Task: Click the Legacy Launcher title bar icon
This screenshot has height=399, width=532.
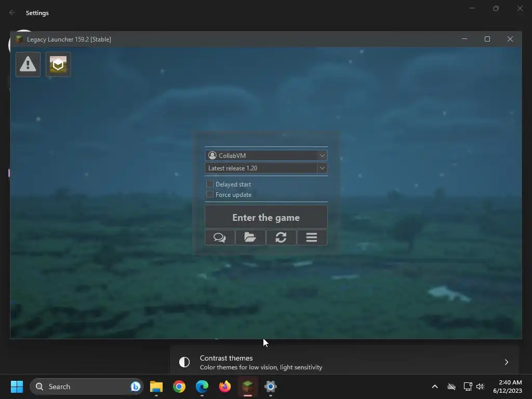Action: pyautogui.click(x=19, y=39)
